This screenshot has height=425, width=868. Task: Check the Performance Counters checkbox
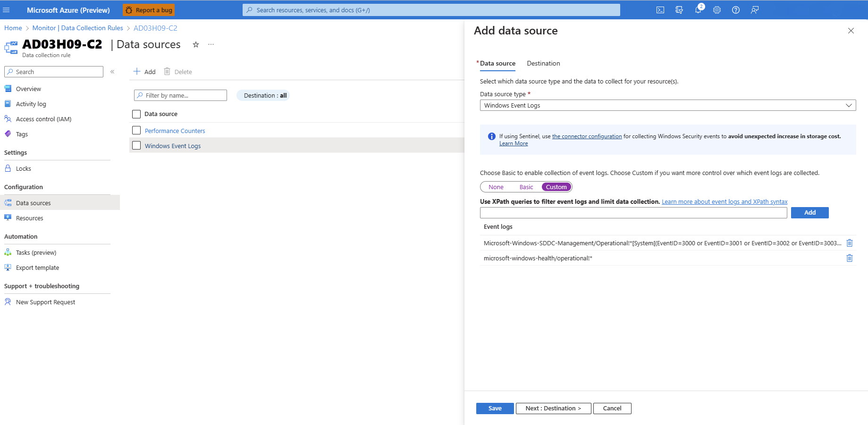136,131
